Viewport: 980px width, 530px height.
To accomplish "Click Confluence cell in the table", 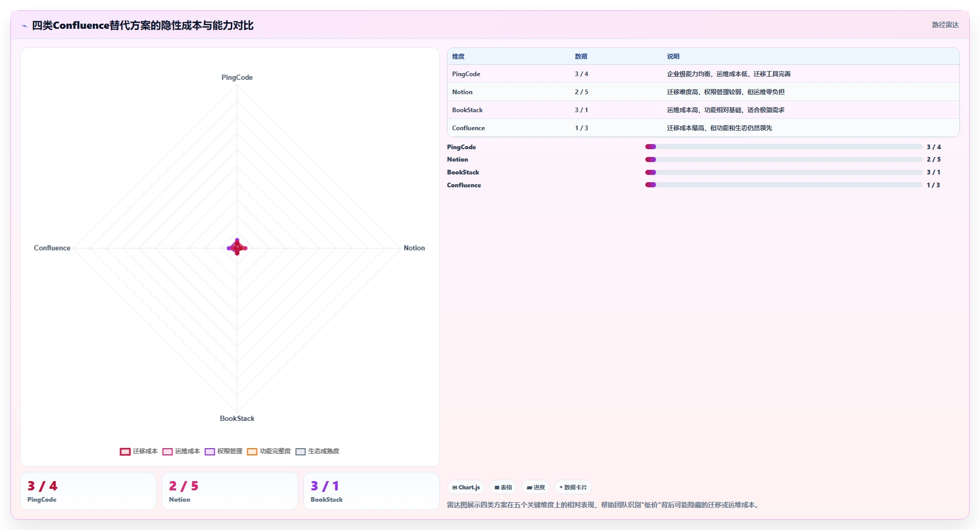I will click(x=468, y=128).
